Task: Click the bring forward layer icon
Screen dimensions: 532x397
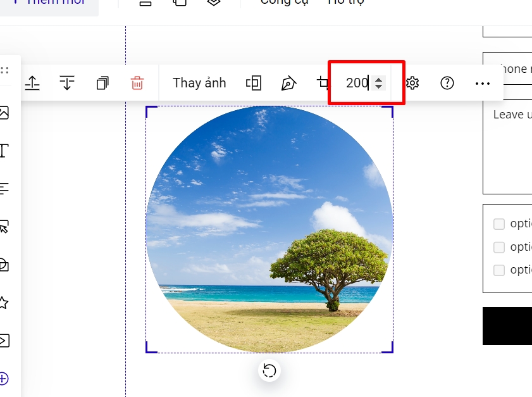Action: click(32, 83)
